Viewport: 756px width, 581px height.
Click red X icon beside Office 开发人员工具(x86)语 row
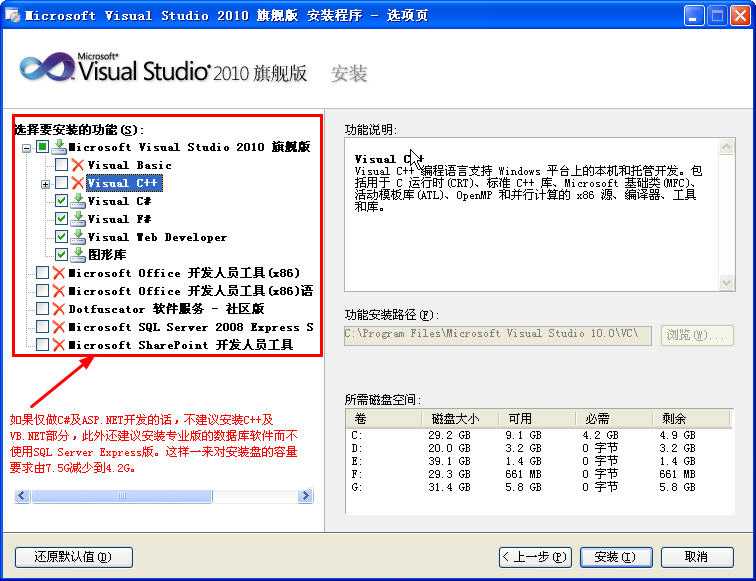[59, 291]
